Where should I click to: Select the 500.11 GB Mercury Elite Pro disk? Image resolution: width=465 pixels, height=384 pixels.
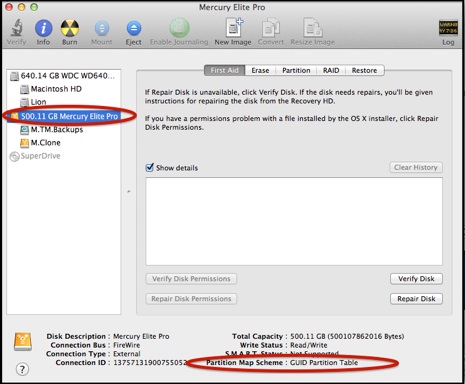(x=65, y=116)
